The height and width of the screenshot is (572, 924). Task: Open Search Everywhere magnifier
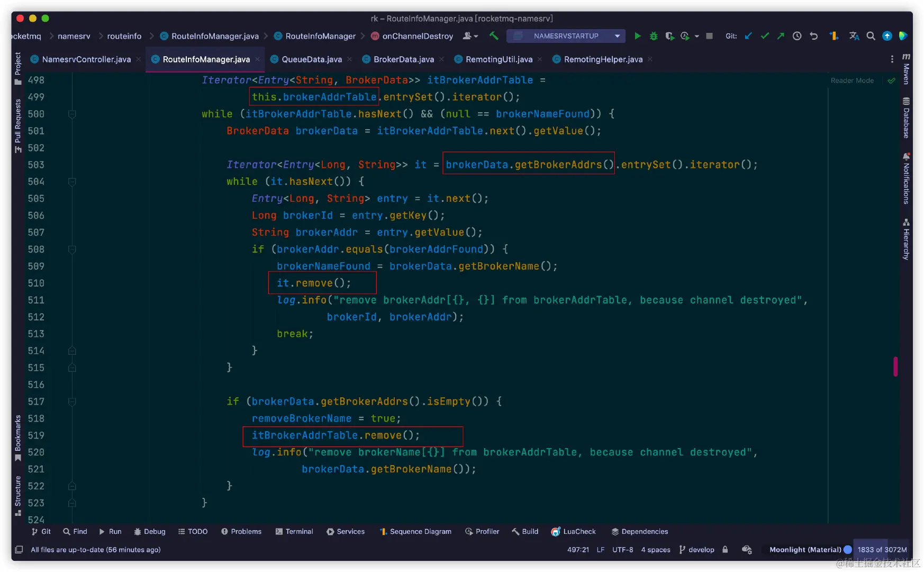coord(871,36)
